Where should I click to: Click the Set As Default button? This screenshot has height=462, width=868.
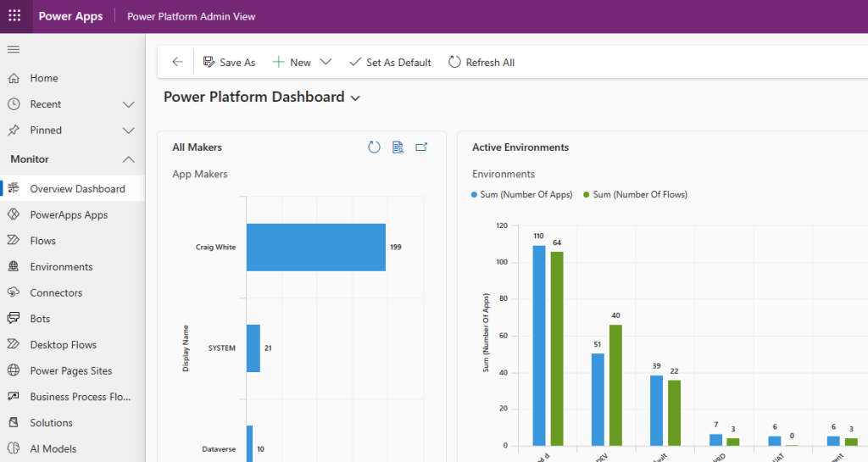(390, 62)
